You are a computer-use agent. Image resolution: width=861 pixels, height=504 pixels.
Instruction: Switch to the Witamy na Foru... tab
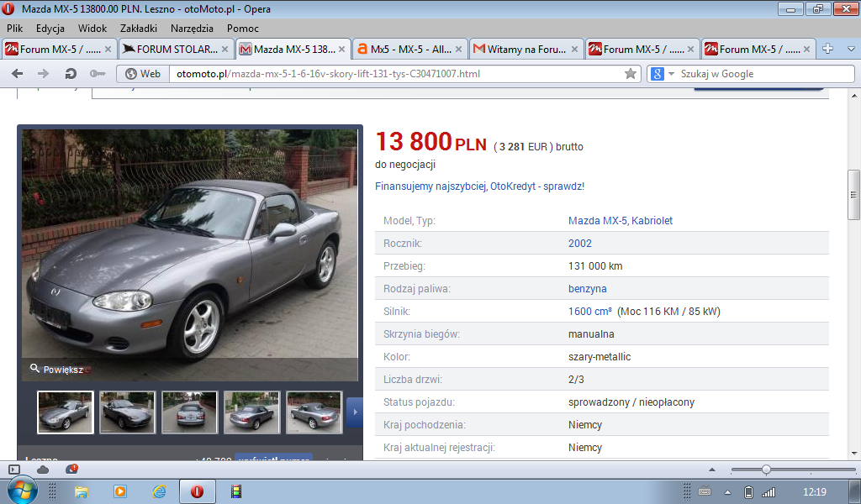pos(526,50)
